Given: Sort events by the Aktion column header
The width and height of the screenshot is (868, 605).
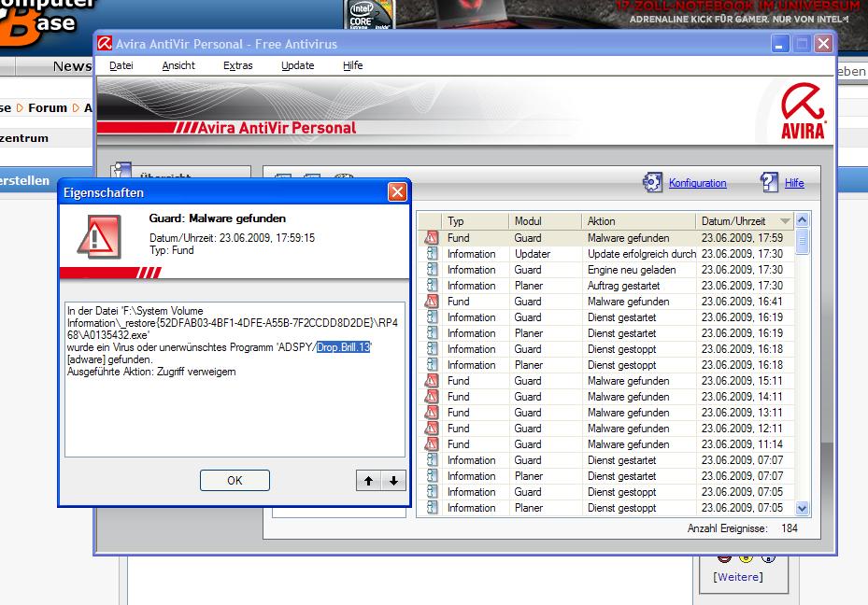Looking at the screenshot, I should pos(639,221).
